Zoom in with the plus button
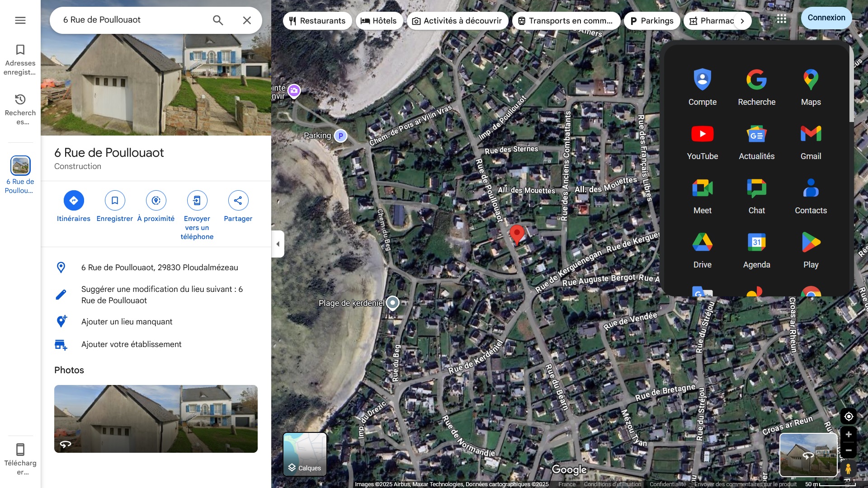The image size is (868, 488). point(849,435)
